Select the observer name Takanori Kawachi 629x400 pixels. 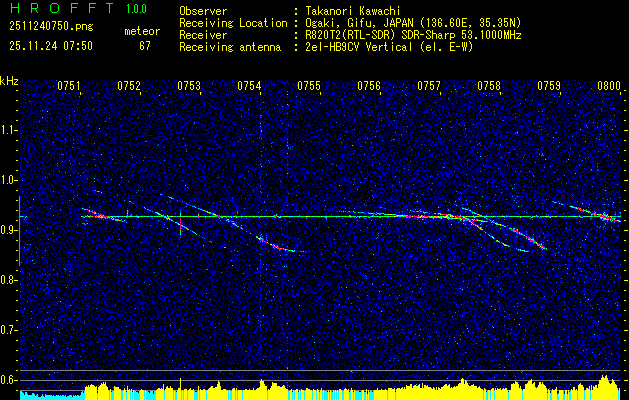click(x=351, y=11)
